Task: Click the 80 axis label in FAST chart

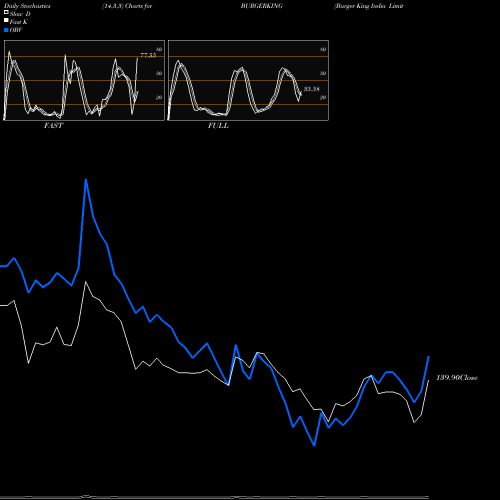Action: point(159,49)
